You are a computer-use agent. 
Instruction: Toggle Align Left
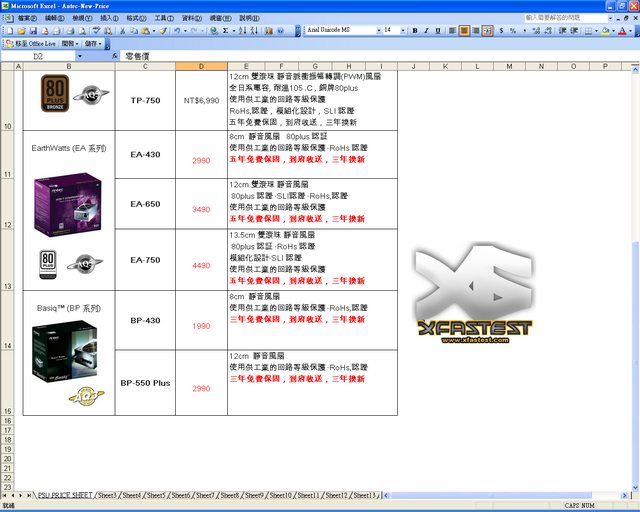pos(452,31)
